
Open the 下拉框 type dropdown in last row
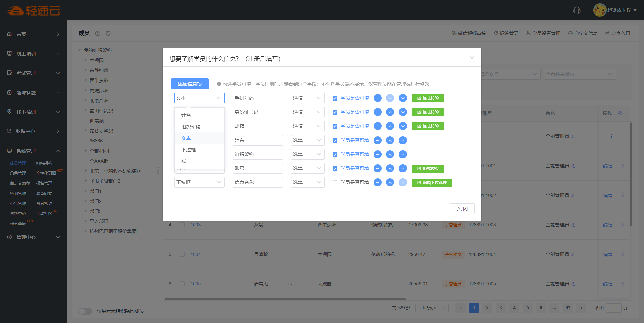pyautogui.click(x=199, y=182)
